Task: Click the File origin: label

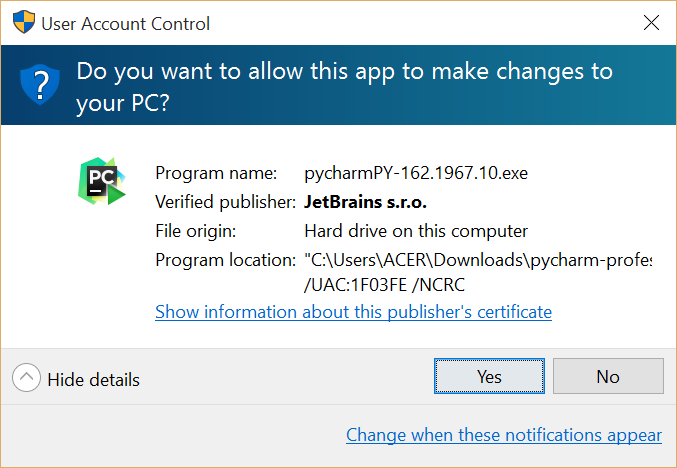Action: 196,231
